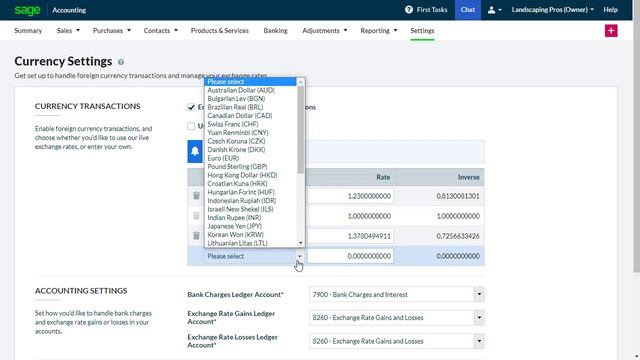The height and width of the screenshot is (360, 640).
Task: Toggle the unchecked live exchange rates checkbox
Action: 191,126
